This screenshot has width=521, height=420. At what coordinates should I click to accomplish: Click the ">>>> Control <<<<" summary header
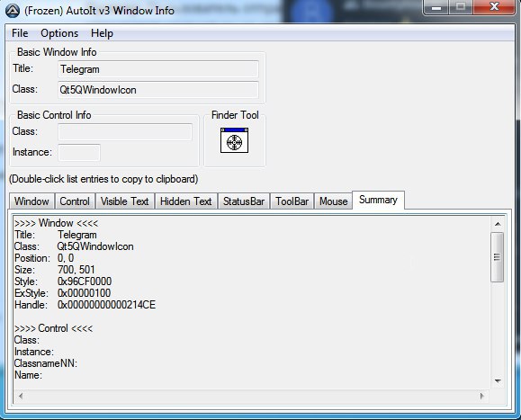53,328
